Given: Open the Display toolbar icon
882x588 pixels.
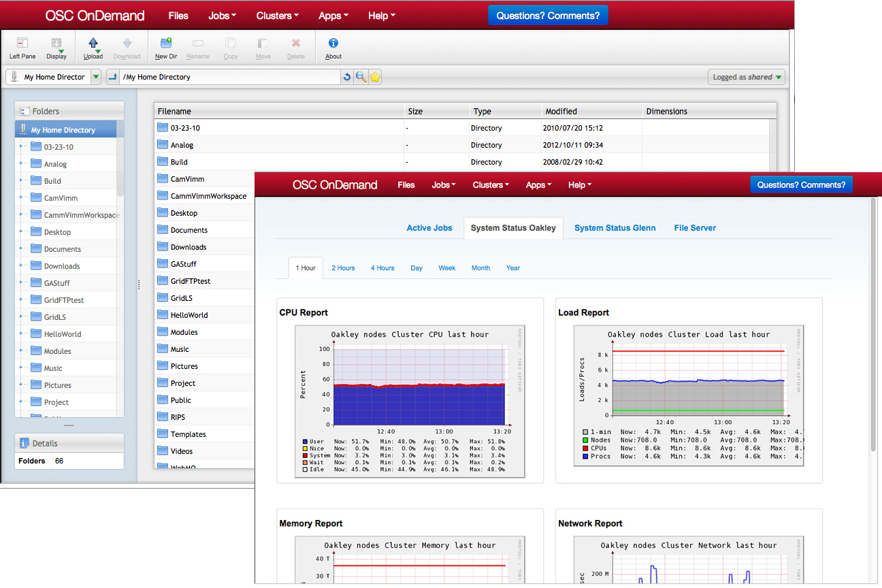Looking at the screenshot, I should (57, 44).
